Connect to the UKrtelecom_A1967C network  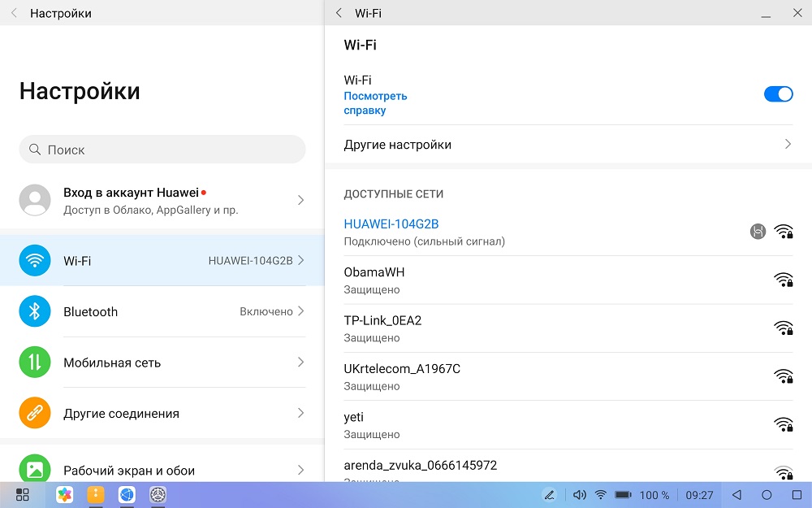[x=568, y=376]
